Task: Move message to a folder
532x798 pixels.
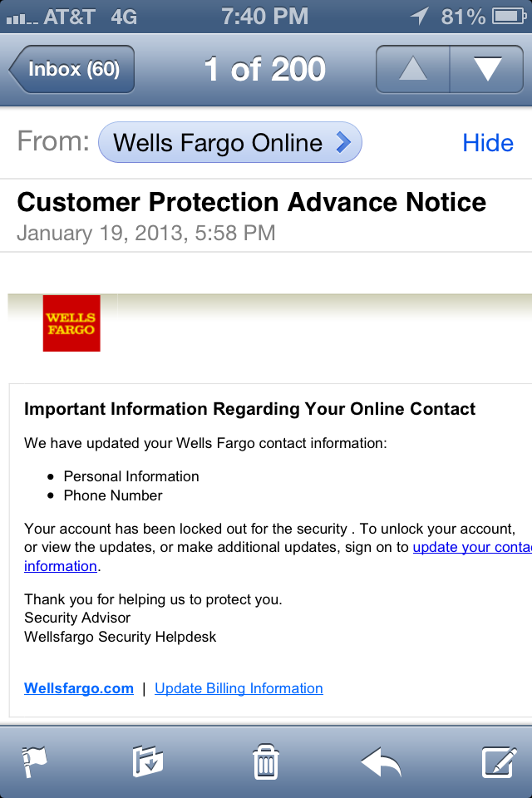Action: [148, 761]
